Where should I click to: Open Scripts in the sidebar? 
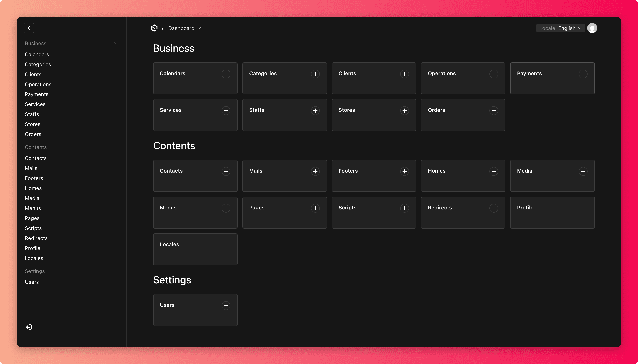pos(33,228)
